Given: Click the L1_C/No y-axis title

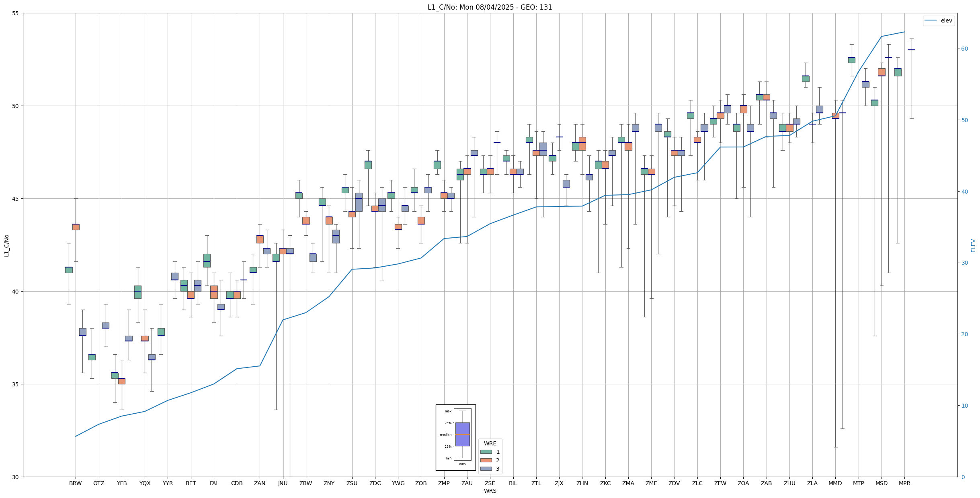Looking at the screenshot, I should click(6, 245).
